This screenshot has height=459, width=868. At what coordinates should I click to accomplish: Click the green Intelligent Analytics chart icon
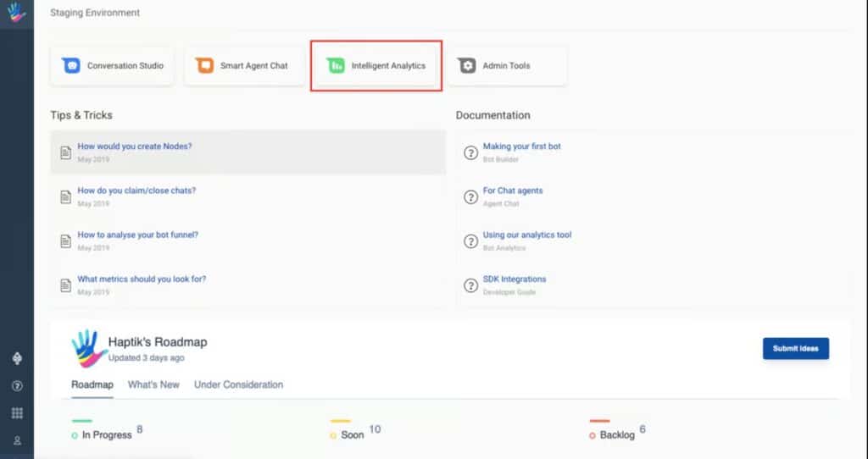[336, 65]
